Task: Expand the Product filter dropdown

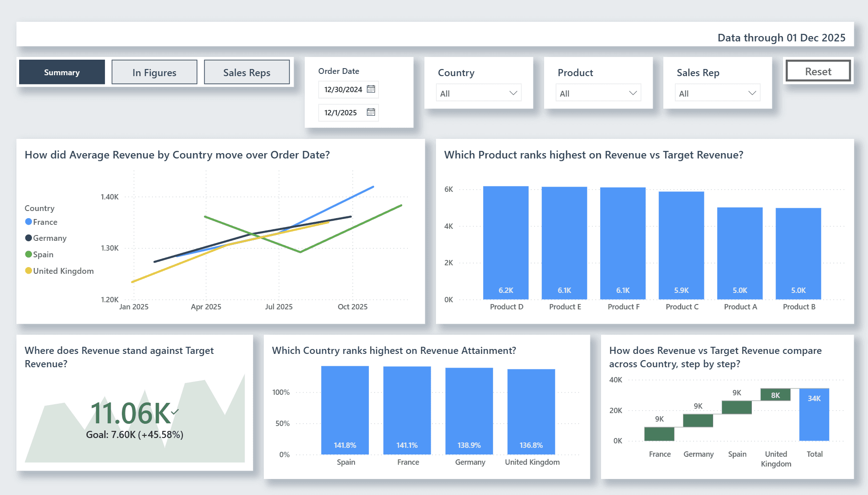Action: pyautogui.click(x=598, y=93)
